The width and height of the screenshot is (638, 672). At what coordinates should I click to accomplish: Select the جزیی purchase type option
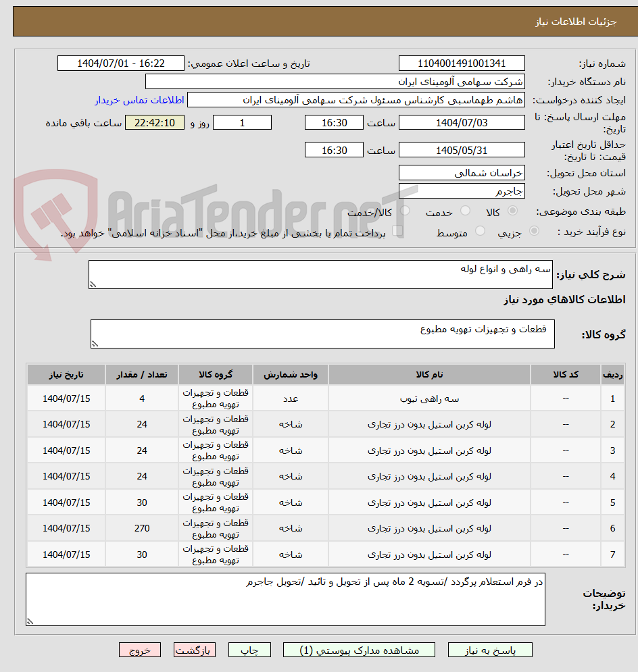(x=534, y=230)
